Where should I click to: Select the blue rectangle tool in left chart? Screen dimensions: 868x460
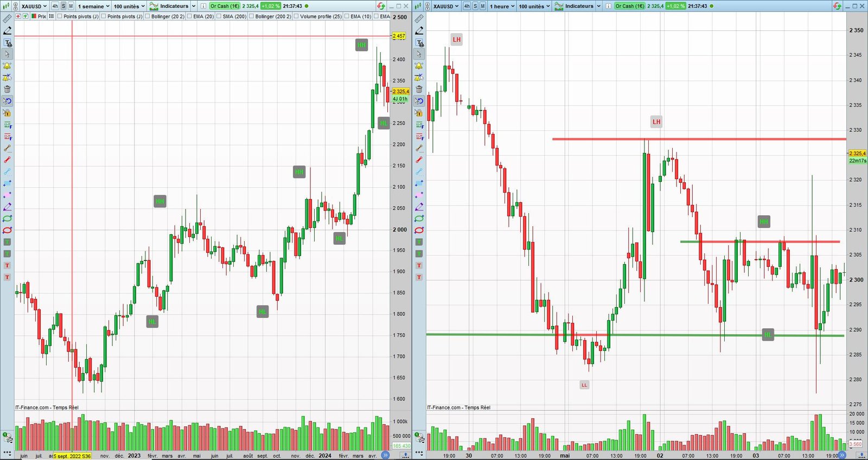click(7, 183)
